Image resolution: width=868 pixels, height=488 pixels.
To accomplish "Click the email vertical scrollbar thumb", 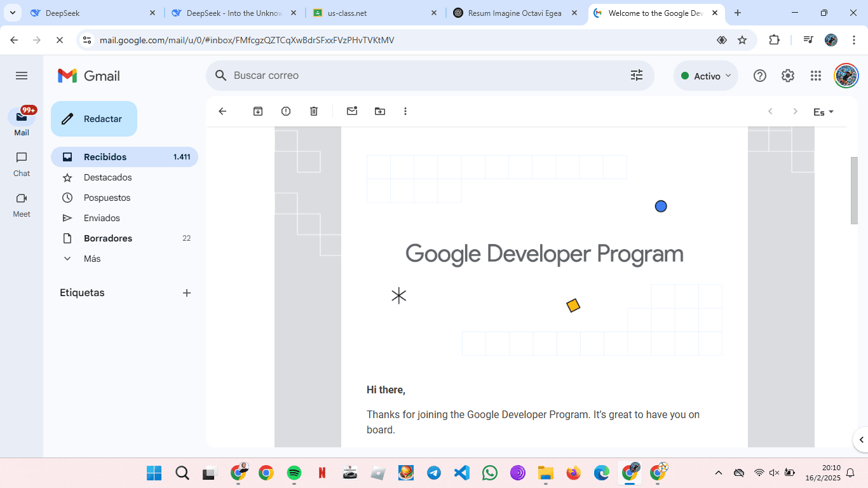I will click(x=854, y=191).
